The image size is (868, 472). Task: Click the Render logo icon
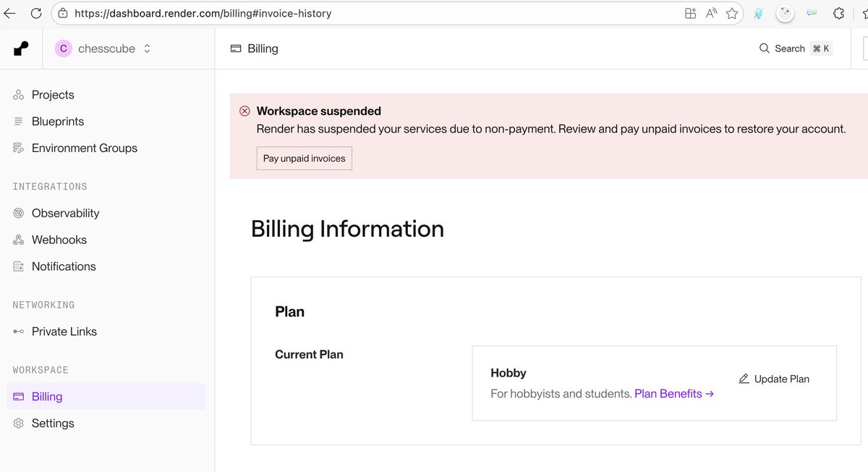(22, 49)
